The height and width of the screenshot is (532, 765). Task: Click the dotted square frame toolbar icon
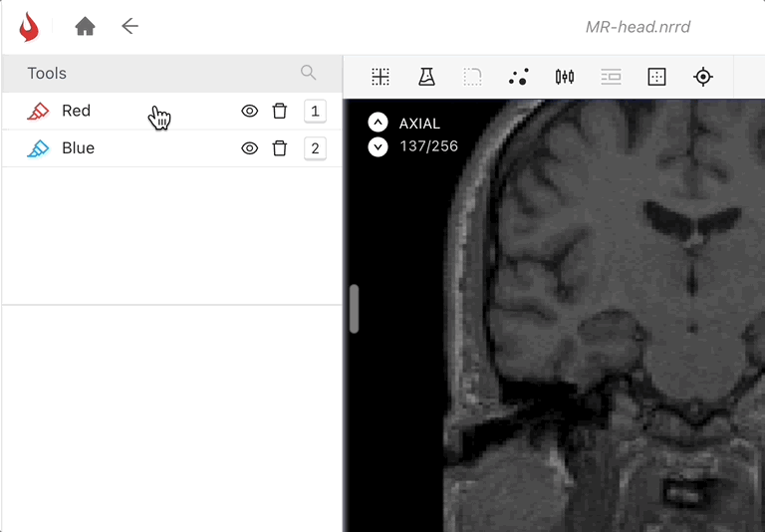click(656, 77)
